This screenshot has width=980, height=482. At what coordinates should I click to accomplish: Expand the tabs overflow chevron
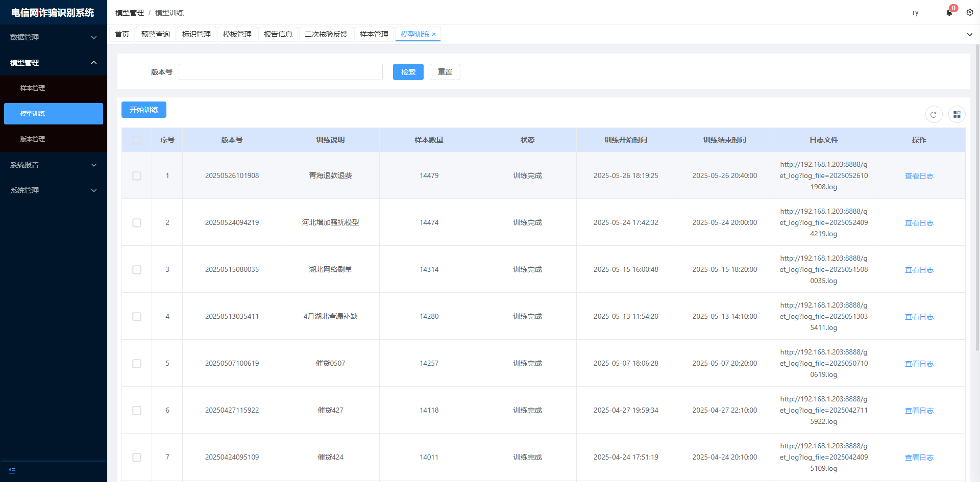point(969,35)
